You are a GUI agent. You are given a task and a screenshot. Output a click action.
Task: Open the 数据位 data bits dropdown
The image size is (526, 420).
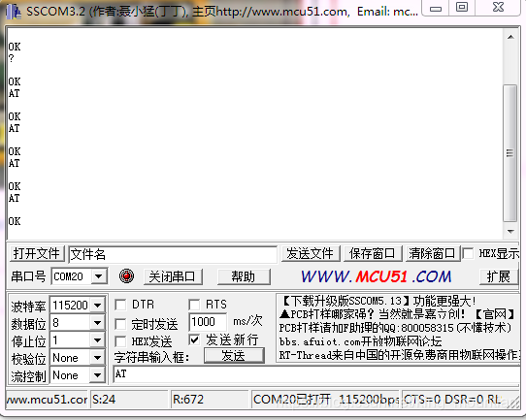point(98,323)
